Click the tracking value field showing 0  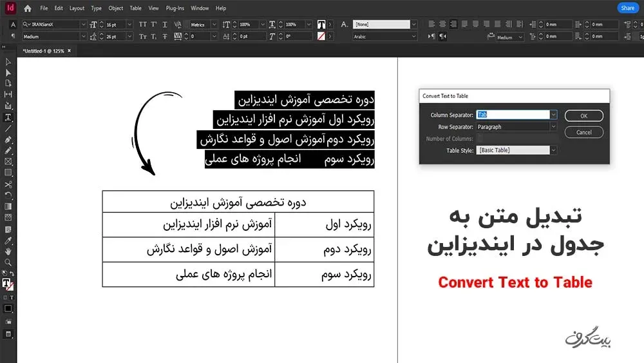click(x=200, y=37)
